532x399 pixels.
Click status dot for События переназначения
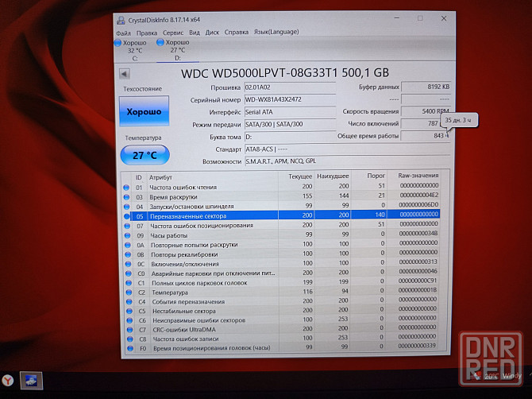pos(129,301)
